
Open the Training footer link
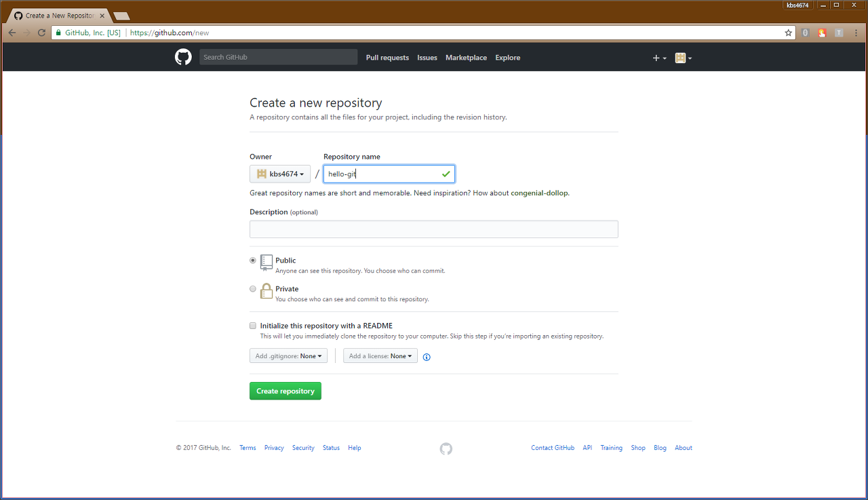[x=611, y=448]
